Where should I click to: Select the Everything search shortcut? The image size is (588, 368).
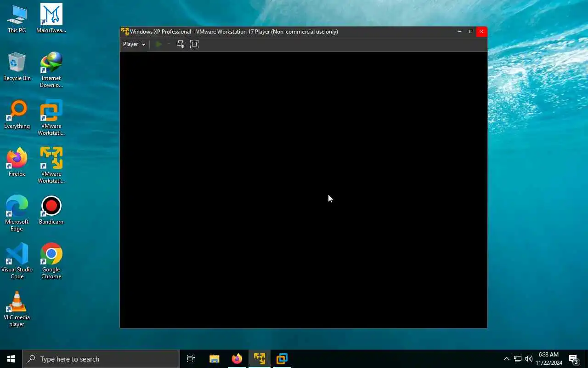coord(17,115)
